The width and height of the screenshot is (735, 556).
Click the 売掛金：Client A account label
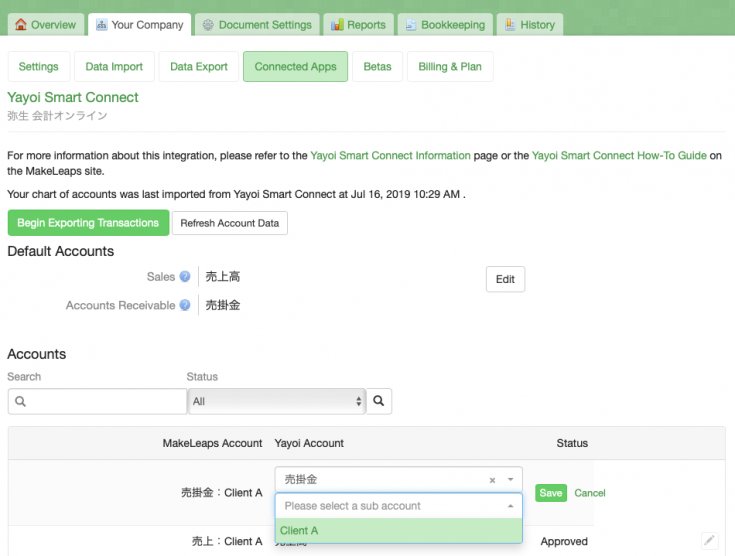point(222,493)
